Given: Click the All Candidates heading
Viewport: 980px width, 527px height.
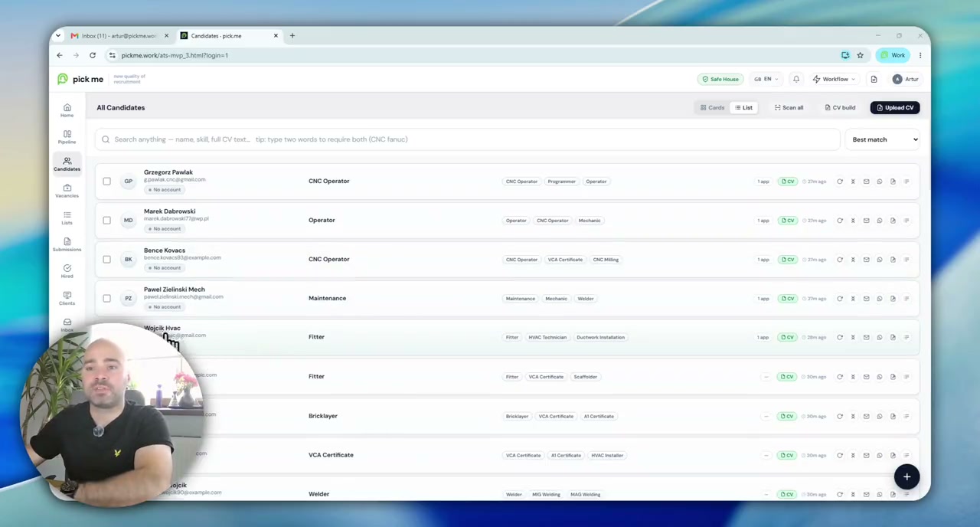Looking at the screenshot, I should (121, 108).
